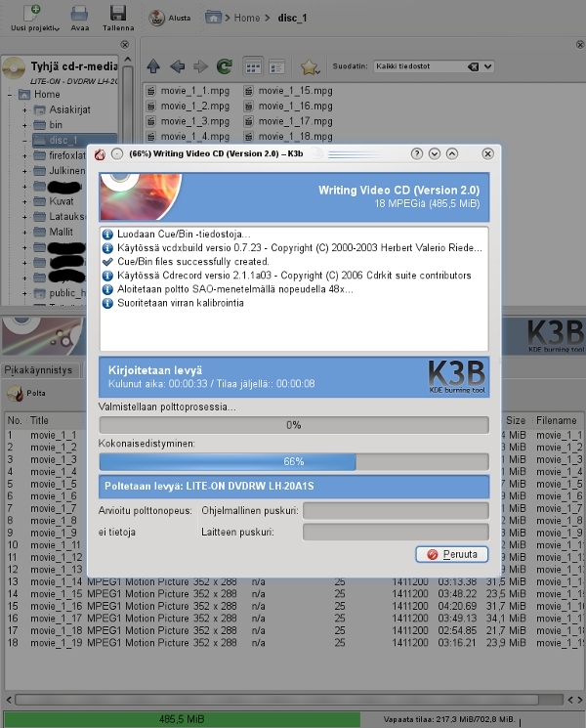Click the folder icon in breadcrumb bar
586x728 pixels.
coord(214,18)
